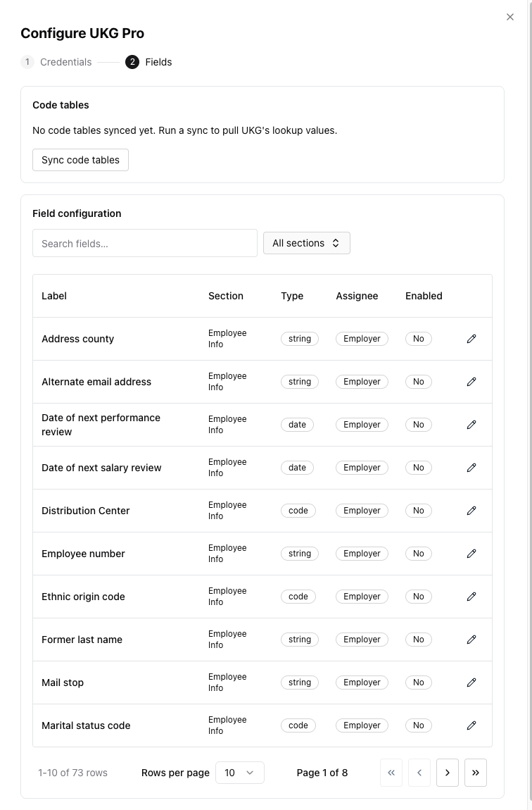This screenshot has width=532, height=810.
Task: Open the All sections filter dropdown
Action: pos(307,243)
